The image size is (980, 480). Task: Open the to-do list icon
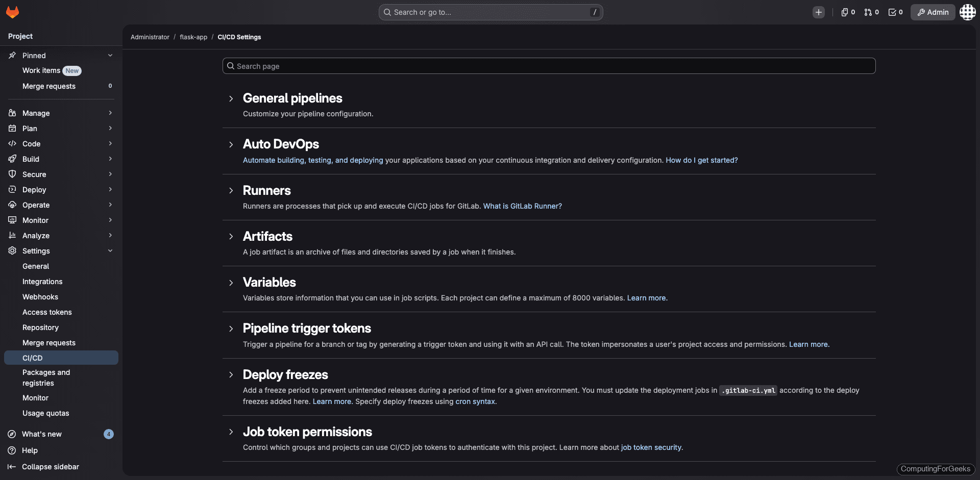point(892,12)
